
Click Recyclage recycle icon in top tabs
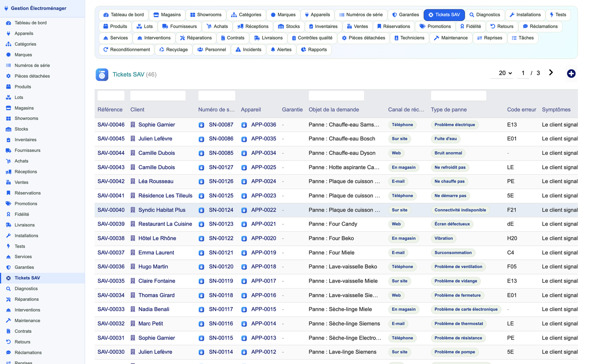162,50
